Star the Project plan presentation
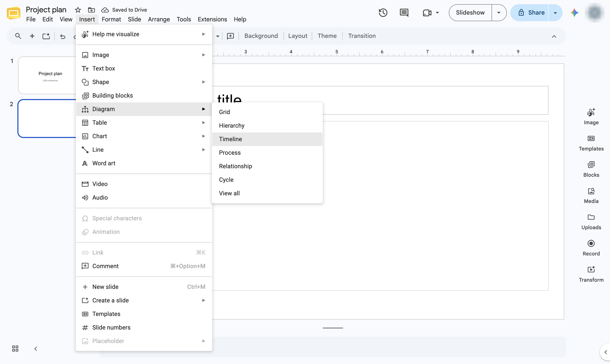This screenshot has width=610, height=364. [78, 10]
